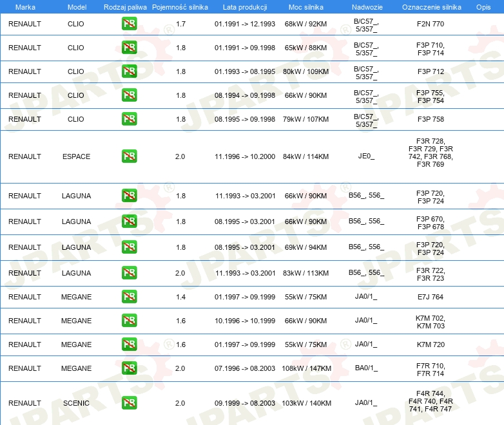Viewport: 504px width, 425px height.
Task: Click power value 79kW / 107KM
Action: coord(305,119)
